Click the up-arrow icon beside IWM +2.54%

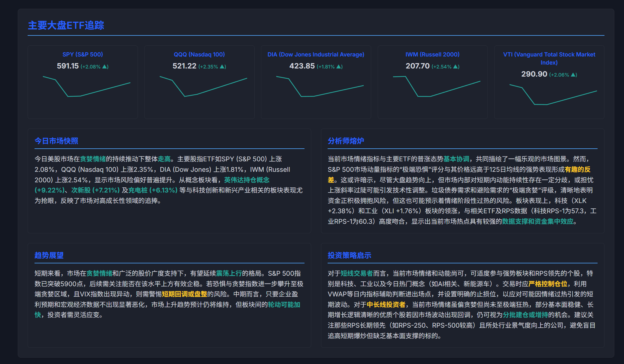click(456, 66)
